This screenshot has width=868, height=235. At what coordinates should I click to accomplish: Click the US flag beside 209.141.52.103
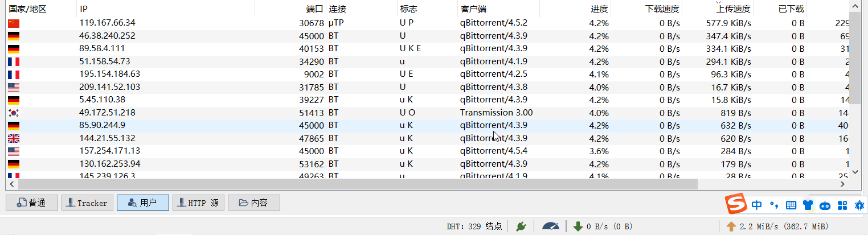pos(14,88)
